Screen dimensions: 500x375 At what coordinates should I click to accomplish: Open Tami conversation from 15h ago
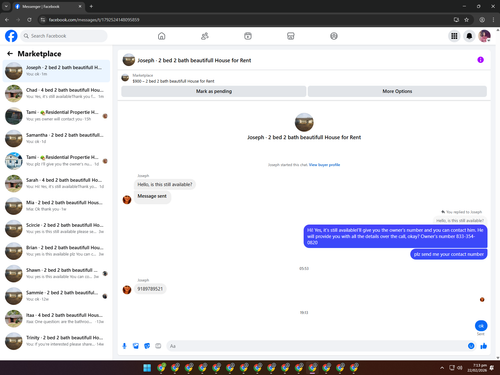click(56, 116)
